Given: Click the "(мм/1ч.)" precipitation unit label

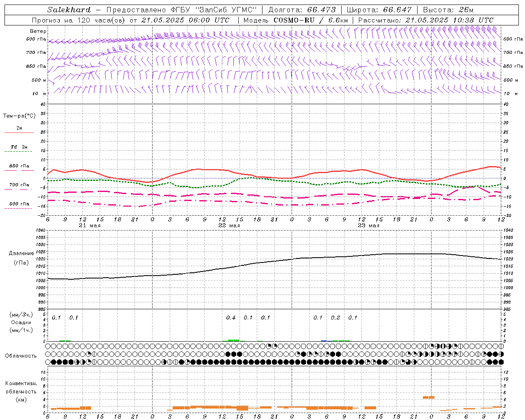Looking at the screenshot, I should pyautogui.click(x=21, y=330).
